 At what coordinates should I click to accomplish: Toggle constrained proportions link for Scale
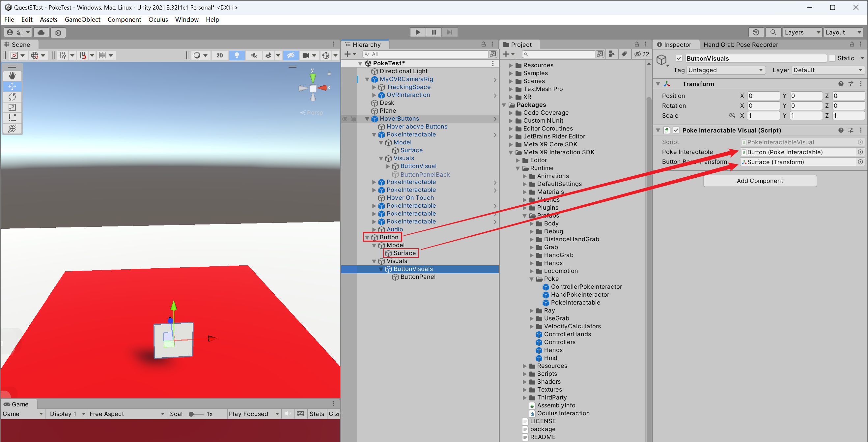[732, 116]
